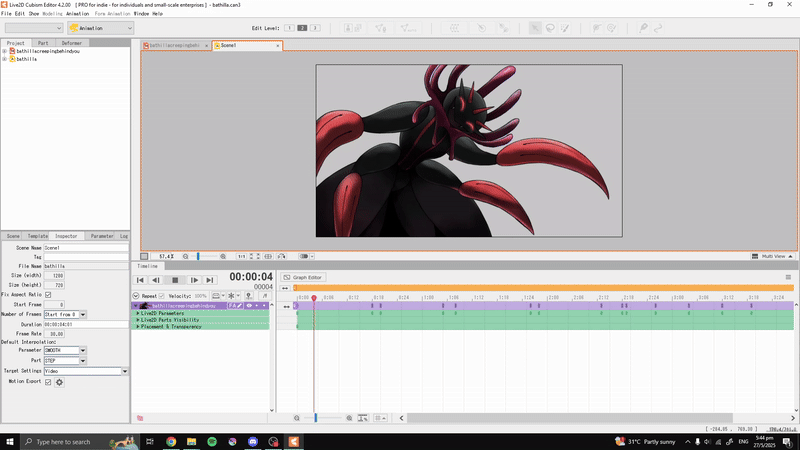
Task: Click the marker pin icon in timeline toolbar
Action: [248, 296]
